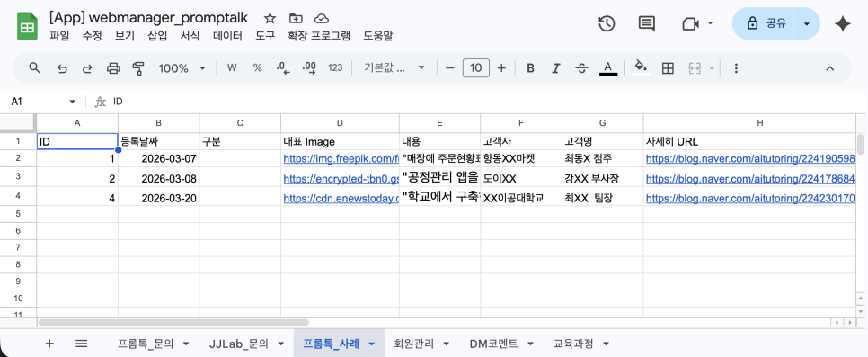Open the 수정 menu

92,37
